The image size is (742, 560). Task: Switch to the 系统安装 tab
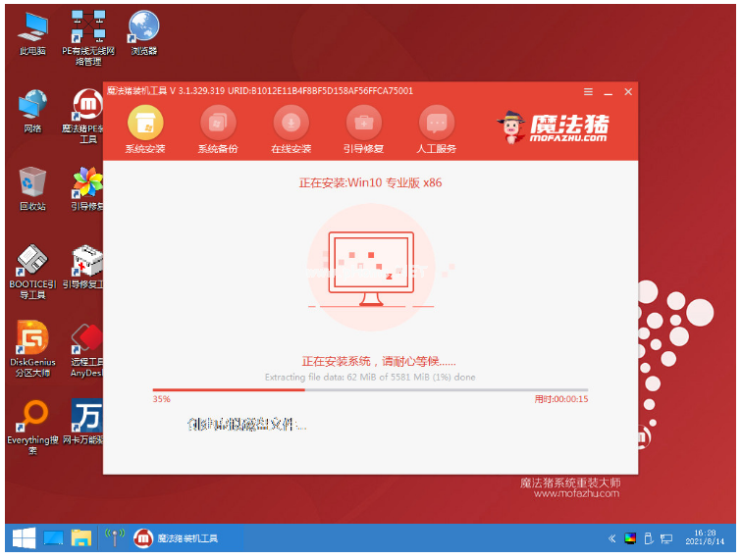click(145, 124)
